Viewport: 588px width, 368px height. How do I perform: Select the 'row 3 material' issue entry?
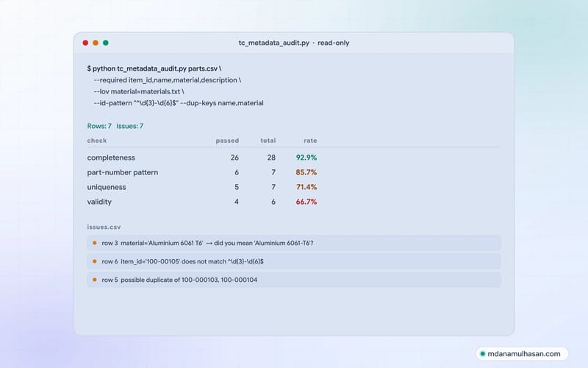294,243
